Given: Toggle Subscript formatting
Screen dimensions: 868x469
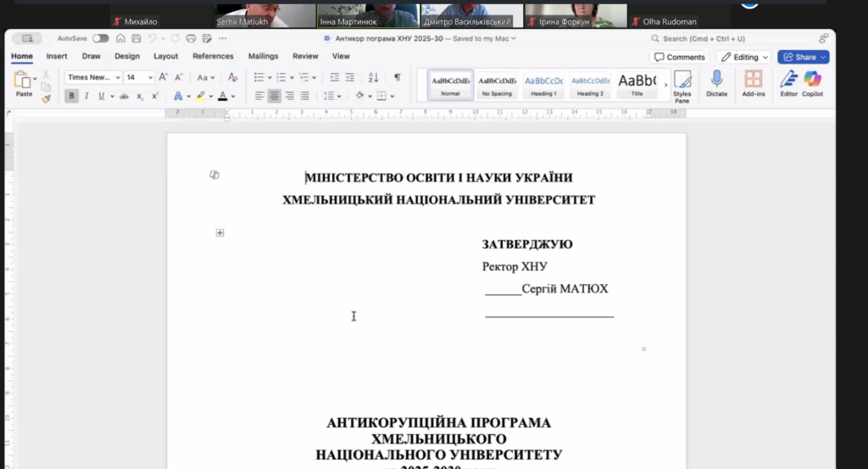Looking at the screenshot, I should click(x=140, y=97).
